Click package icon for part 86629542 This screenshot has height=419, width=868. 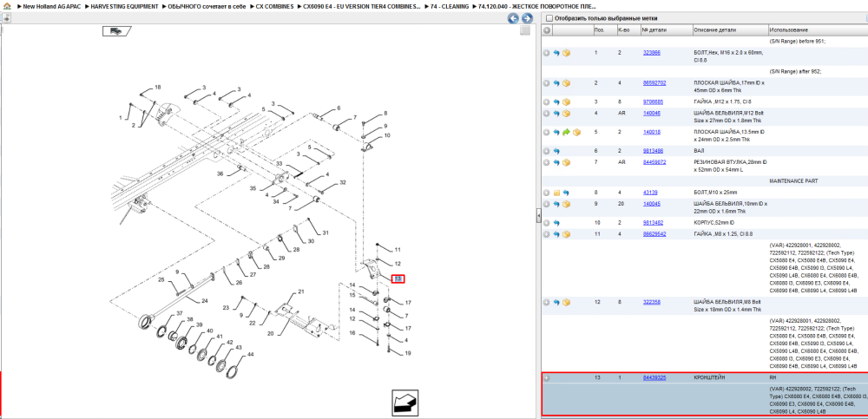click(x=566, y=234)
